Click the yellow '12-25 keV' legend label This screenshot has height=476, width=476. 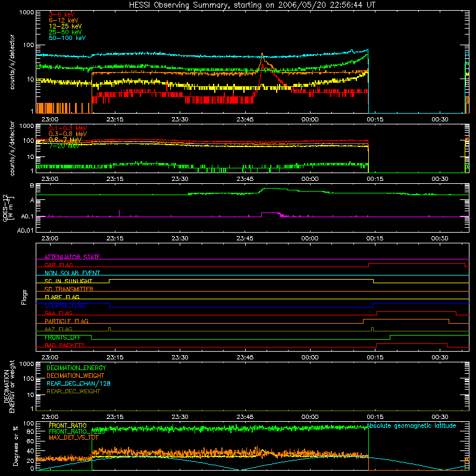coord(65,26)
